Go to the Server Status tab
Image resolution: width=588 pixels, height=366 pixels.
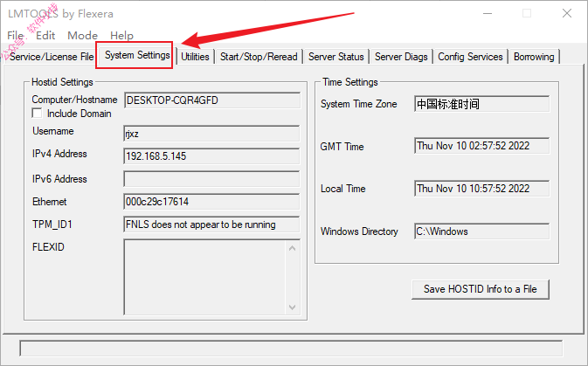336,57
